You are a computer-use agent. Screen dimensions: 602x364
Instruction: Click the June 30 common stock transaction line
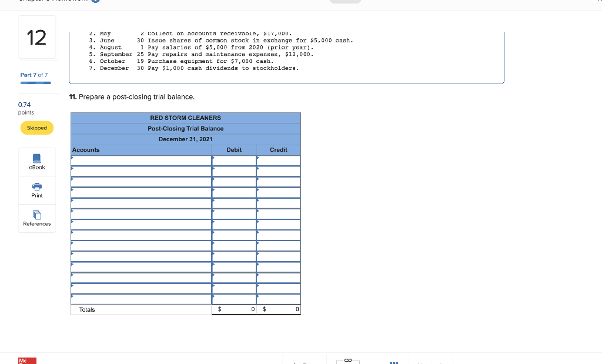coord(221,41)
